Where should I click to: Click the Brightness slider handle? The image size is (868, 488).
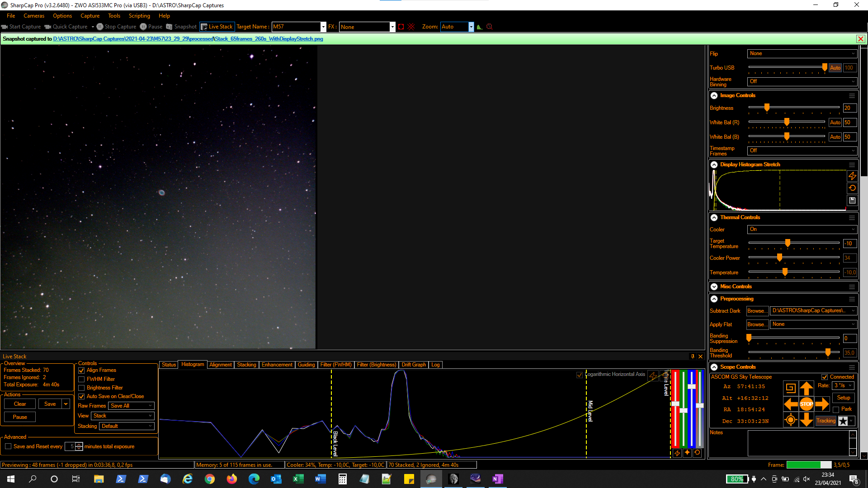pyautogui.click(x=767, y=108)
